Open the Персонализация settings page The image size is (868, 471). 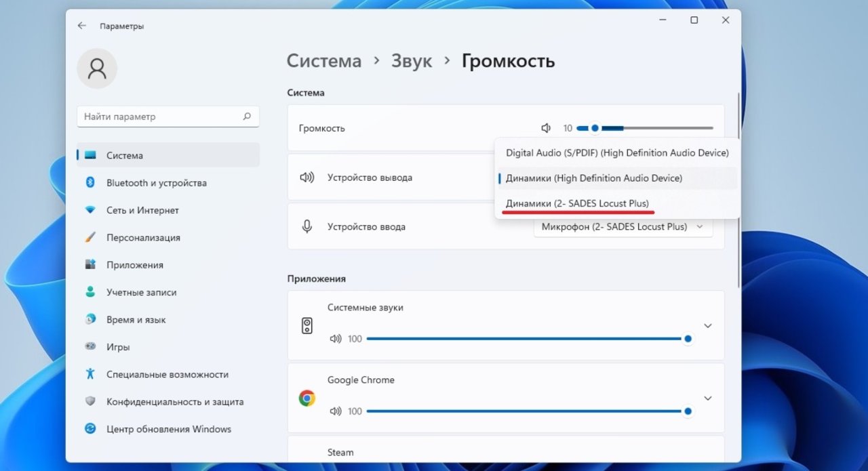point(143,238)
